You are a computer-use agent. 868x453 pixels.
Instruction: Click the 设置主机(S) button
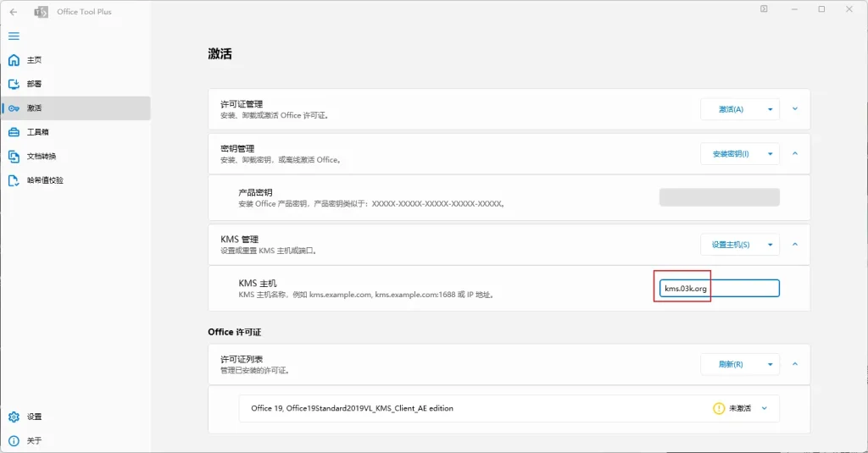(731, 245)
